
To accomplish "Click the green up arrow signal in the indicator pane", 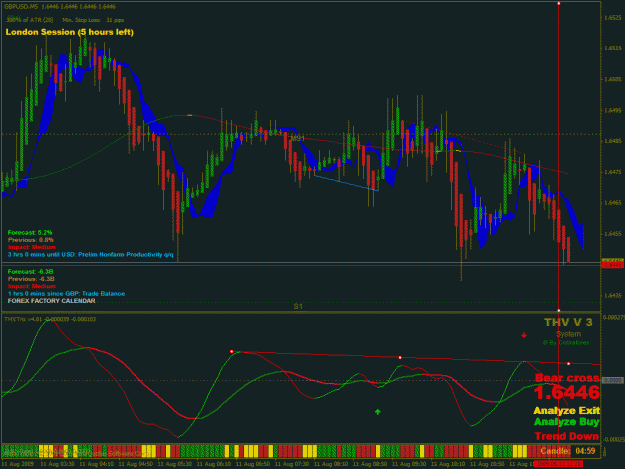I will coord(377,412).
